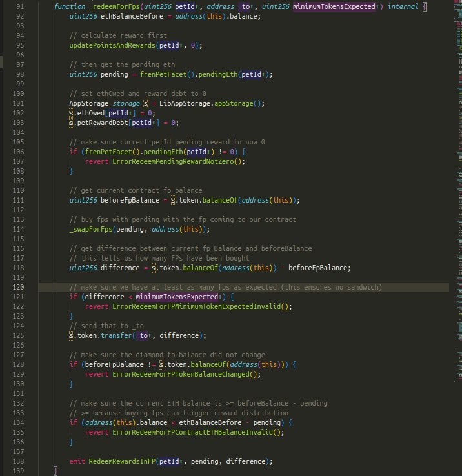Screen dimensions: 462x476
Task: Click line number 120 in gutter
Action: point(18,287)
